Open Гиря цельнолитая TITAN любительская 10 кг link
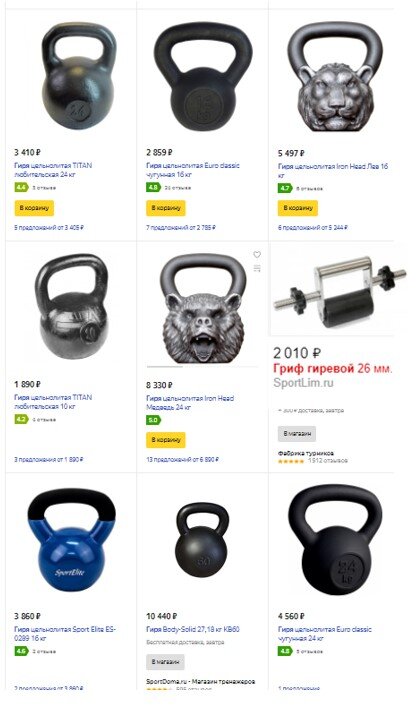The height and width of the screenshot is (710, 417). (53, 402)
